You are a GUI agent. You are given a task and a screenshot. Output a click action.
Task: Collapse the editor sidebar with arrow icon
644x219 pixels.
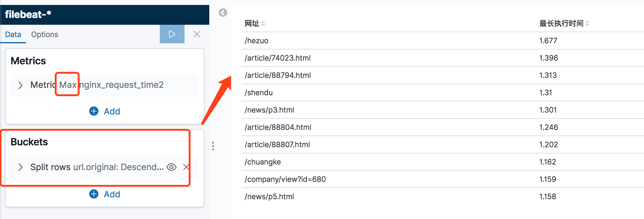tap(223, 13)
